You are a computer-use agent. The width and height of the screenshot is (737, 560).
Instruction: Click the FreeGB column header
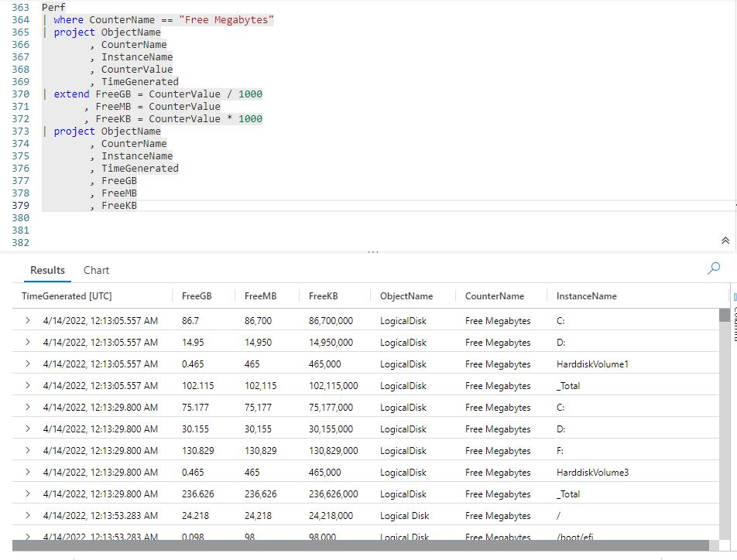197,296
